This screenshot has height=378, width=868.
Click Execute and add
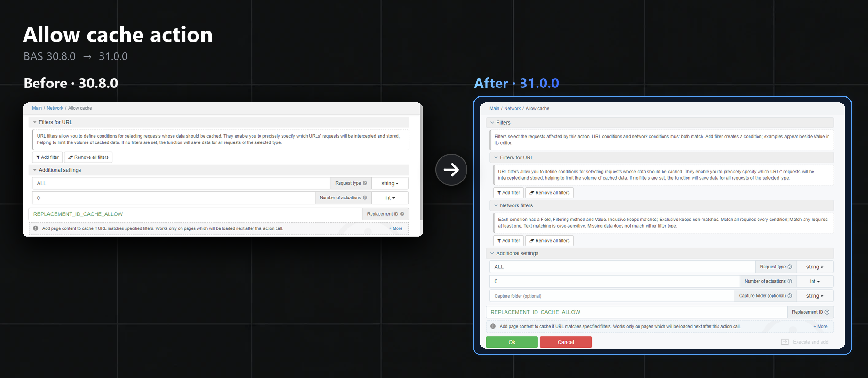coord(805,342)
